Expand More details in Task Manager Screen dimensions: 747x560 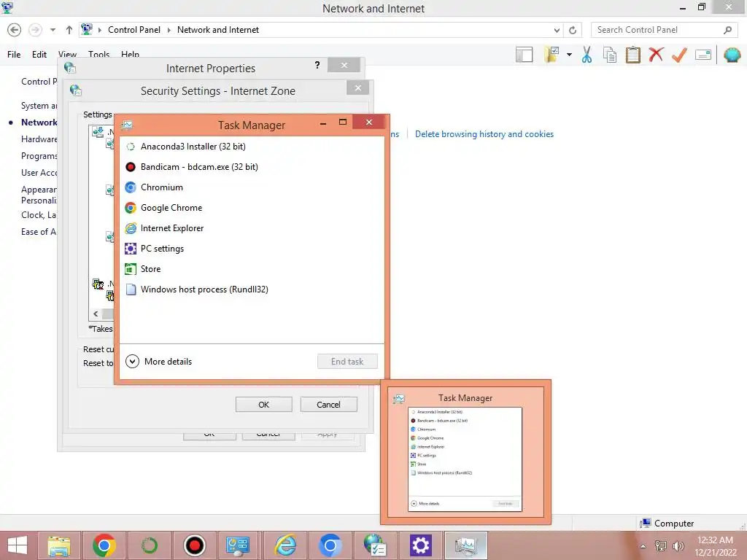(159, 362)
